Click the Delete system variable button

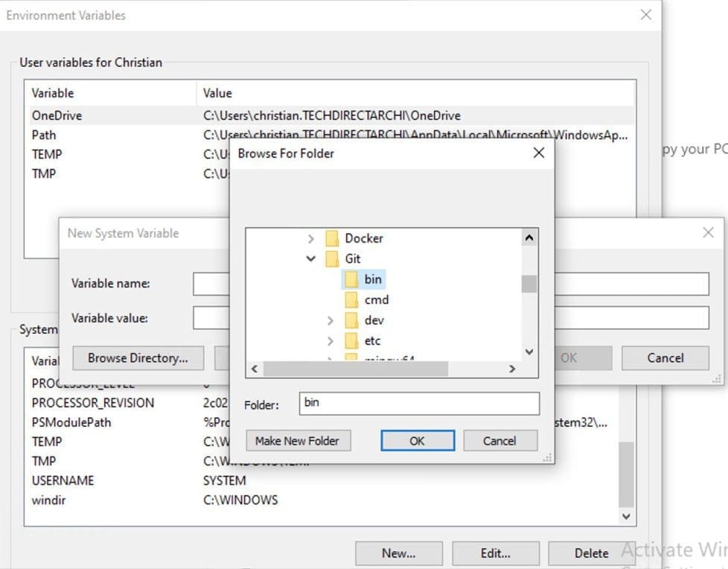(x=591, y=553)
